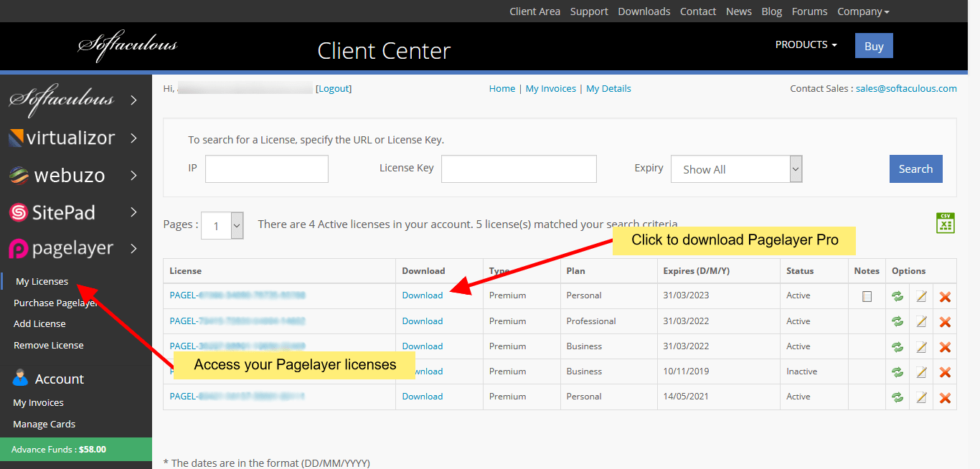Delete the inactive license via red X
Image resolution: width=980 pixels, height=469 pixels.
coord(945,372)
